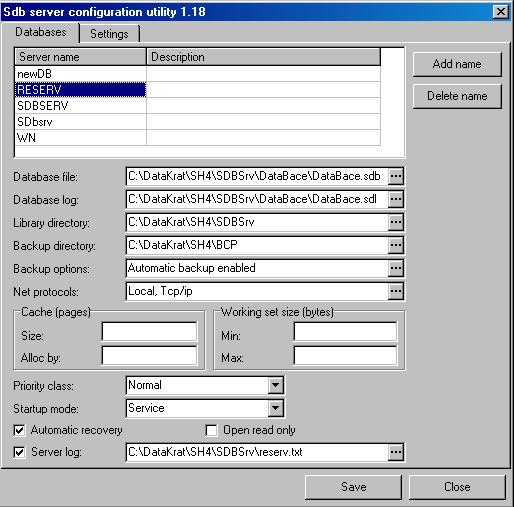The height and width of the screenshot is (507, 514).
Task: Open Backup options ellipsis button
Action: pyautogui.click(x=396, y=268)
